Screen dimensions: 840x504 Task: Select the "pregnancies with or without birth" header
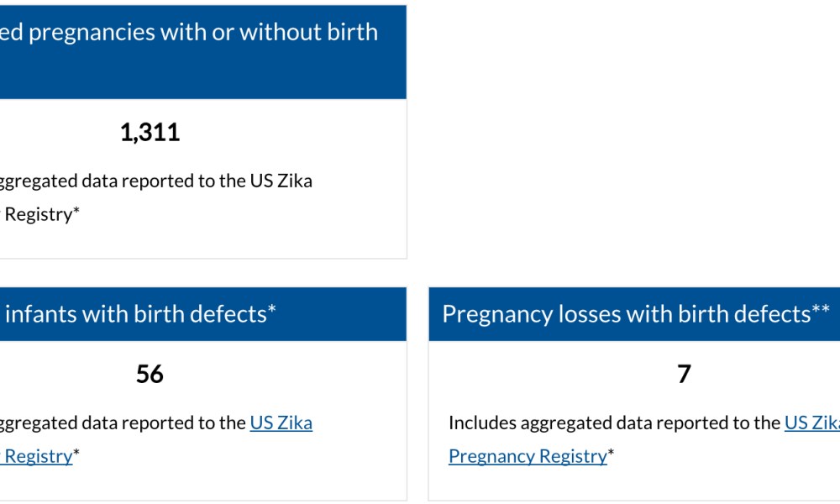tap(189, 33)
